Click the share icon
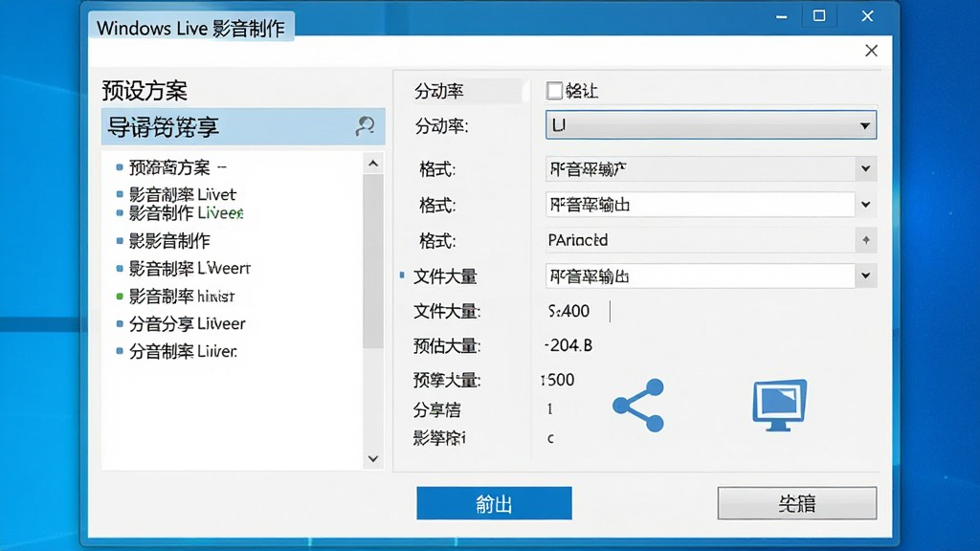This screenshot has width=980, height=551. [638, 406]
